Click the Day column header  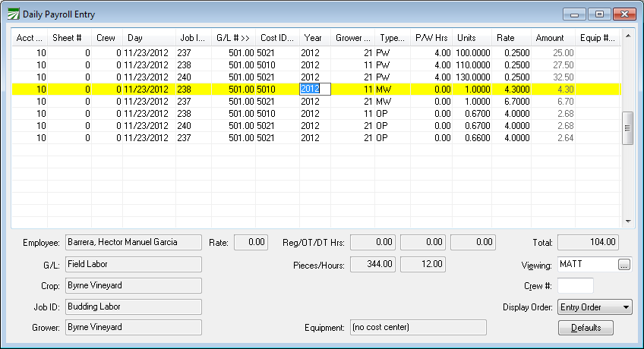coord(148,37)
